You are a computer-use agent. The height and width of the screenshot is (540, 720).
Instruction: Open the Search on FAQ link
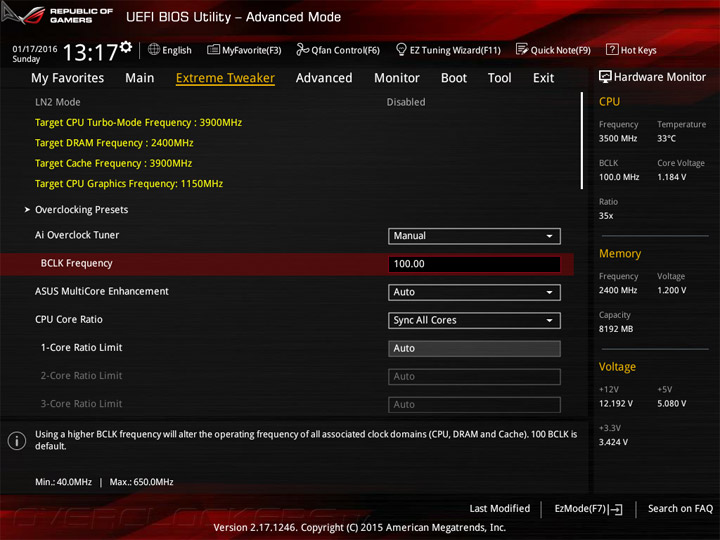click(x=680, y=509)
